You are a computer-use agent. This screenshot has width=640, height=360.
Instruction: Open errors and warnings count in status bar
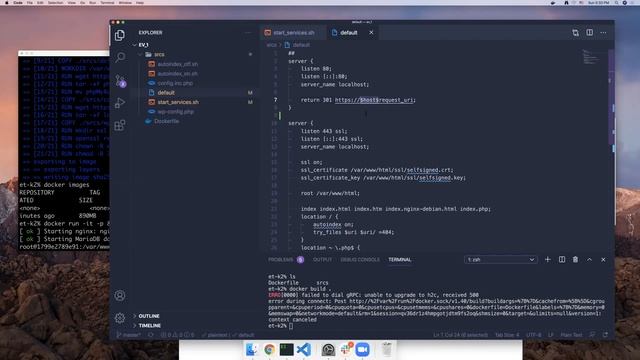tap(177, 335)
